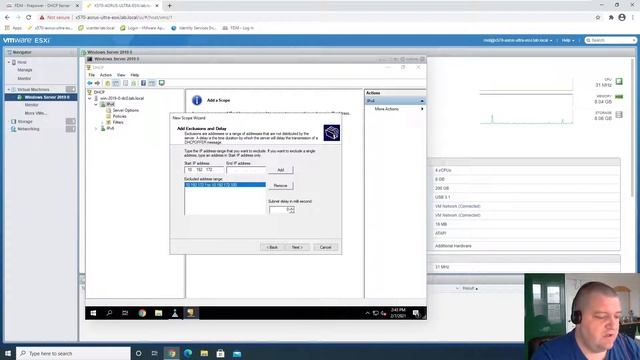640x360 pixels.
Task: Select Policies in the DHCP tree
Action: tap(120, 116)
